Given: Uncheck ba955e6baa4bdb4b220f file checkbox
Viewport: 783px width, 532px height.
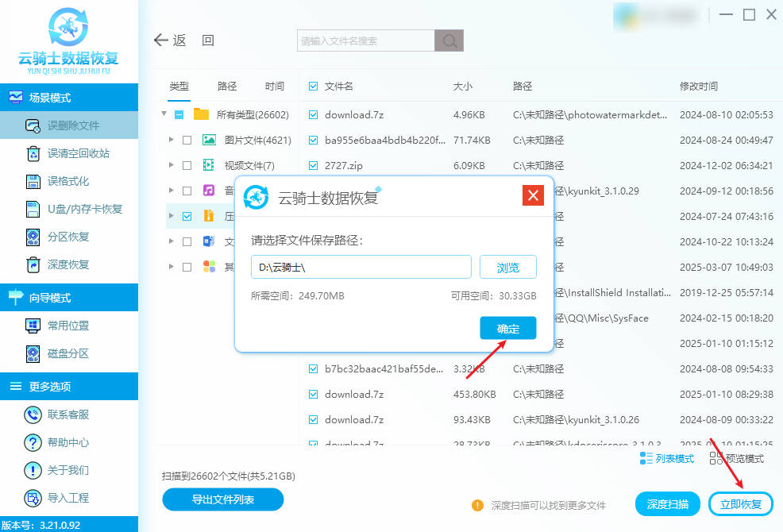Looking at the screenshot, I should coord(313,141).
